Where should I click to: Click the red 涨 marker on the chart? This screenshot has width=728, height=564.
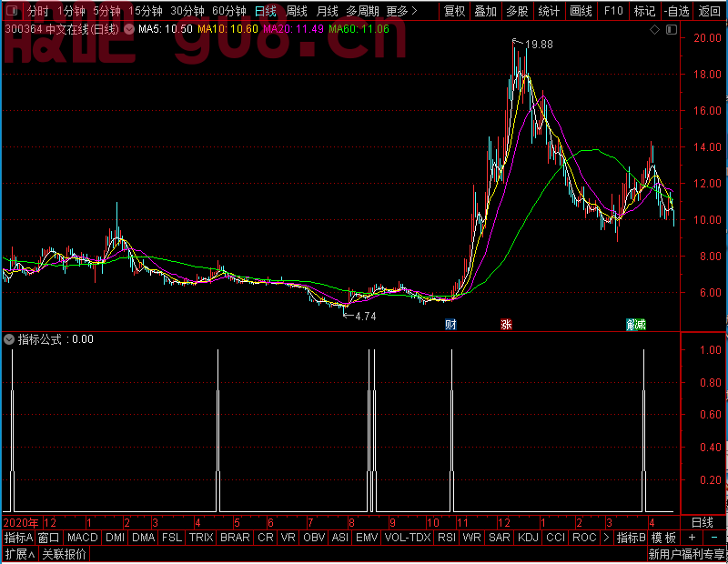coord(506,325)
